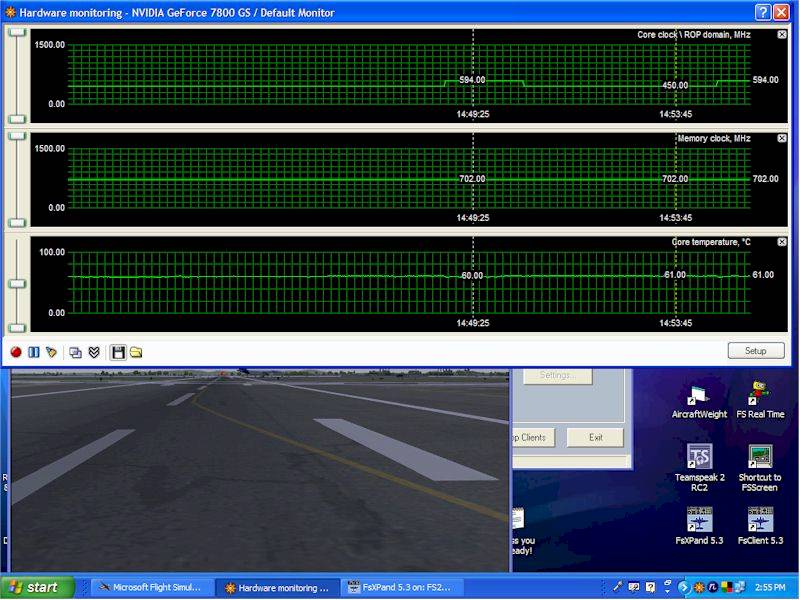
Task: Click the floppy disk save icon
Action: pos(118,352)
